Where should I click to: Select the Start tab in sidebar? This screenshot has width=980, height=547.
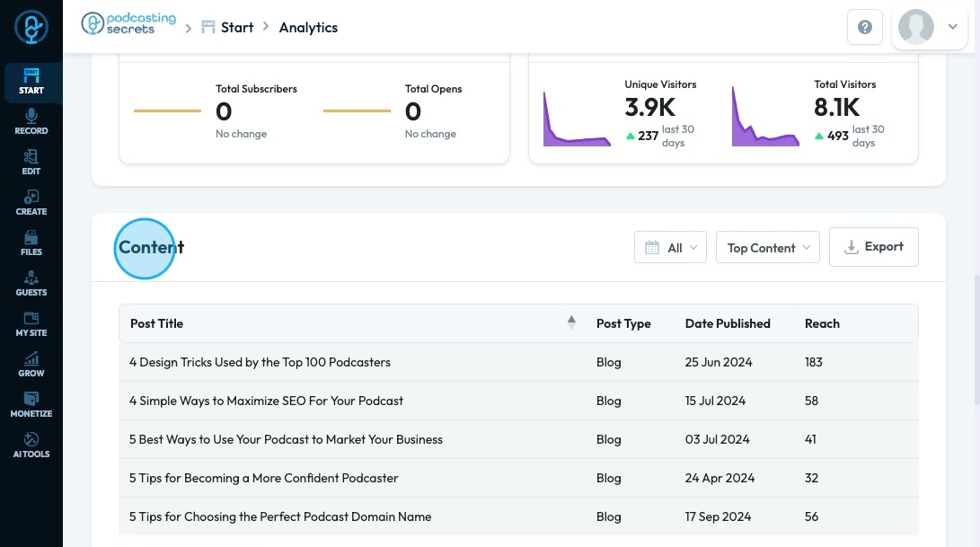31,82
